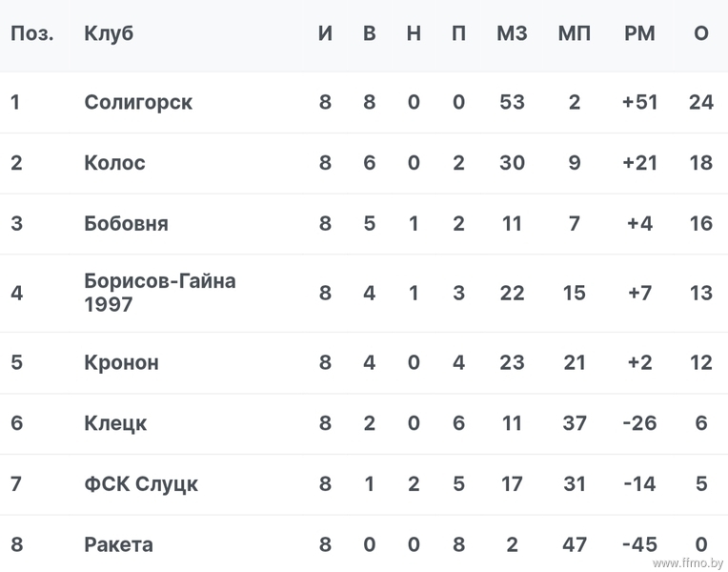Sort by the В wins column header
The width and height of the screenshot is (728, 572).
(x=370, y=33)
